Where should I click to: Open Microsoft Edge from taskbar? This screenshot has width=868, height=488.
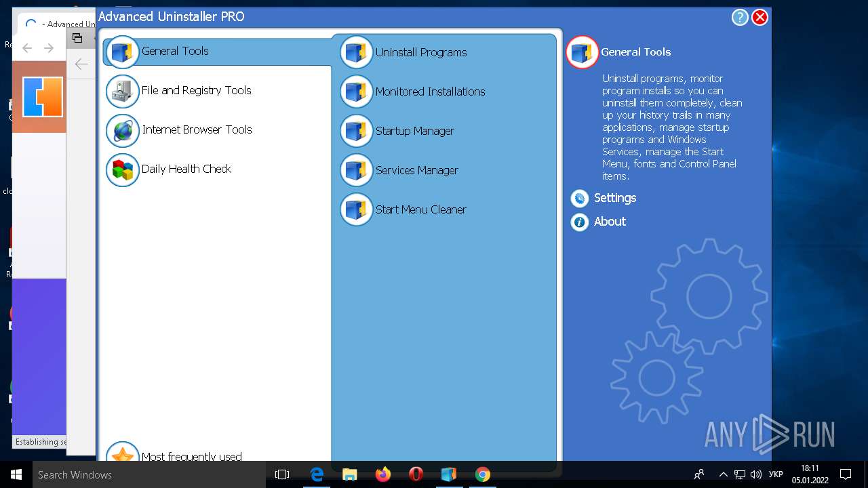[317, 474]
